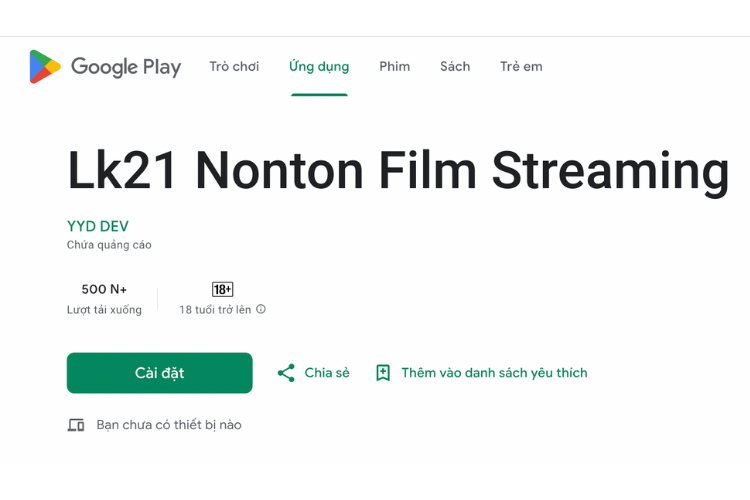750x500 pixels.
Task: Click the Bạn chưa có thiết bị nào message
Action: tap(169, 425)
